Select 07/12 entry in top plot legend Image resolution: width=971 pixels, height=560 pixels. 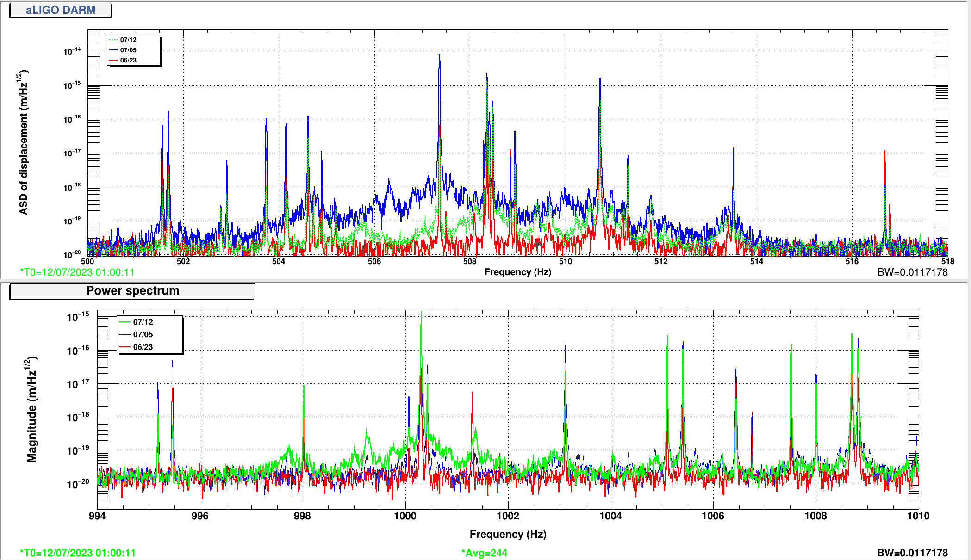tap(128, 40)
